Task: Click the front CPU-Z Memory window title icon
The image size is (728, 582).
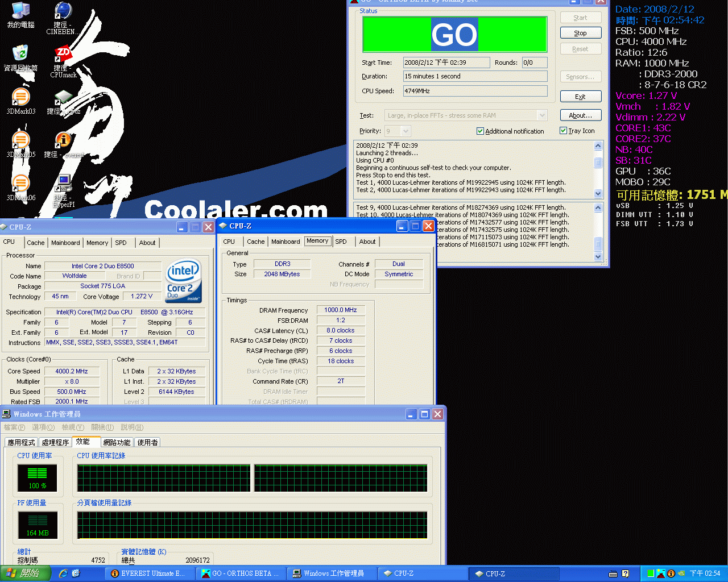Action: 223,226
